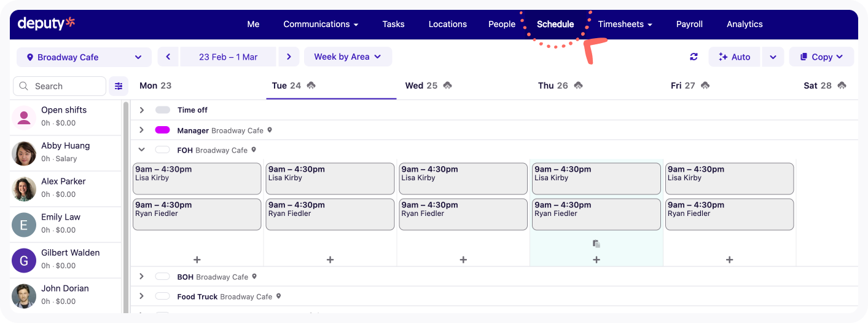Viewport: 868px width, 323px height.
Task: Add a FOH shift on Monday
Action: tap(197, 260)
